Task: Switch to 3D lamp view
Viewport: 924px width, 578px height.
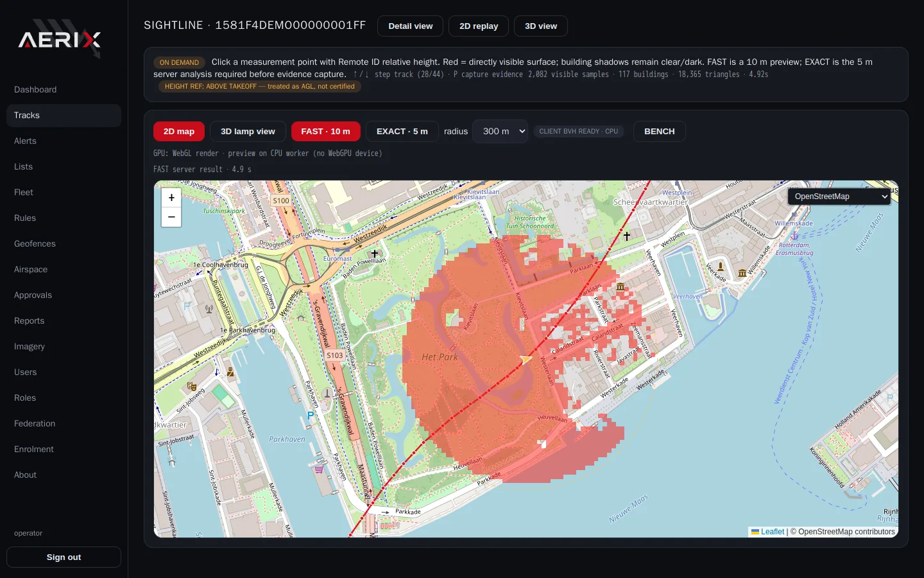Action: pos(248,131)
